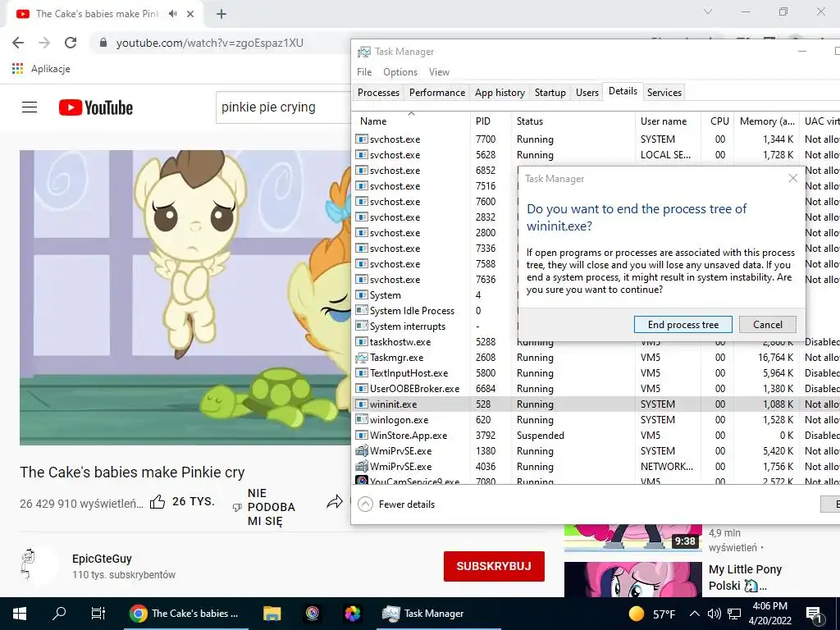Sort by CPU column header

[x=718, y=121]
